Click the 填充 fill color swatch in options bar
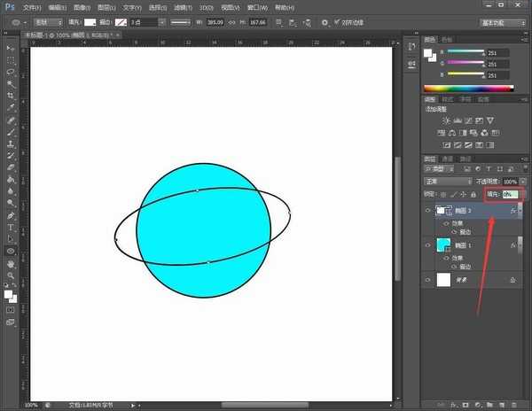Viewport: 532px width, 411px height. point(90,22)
